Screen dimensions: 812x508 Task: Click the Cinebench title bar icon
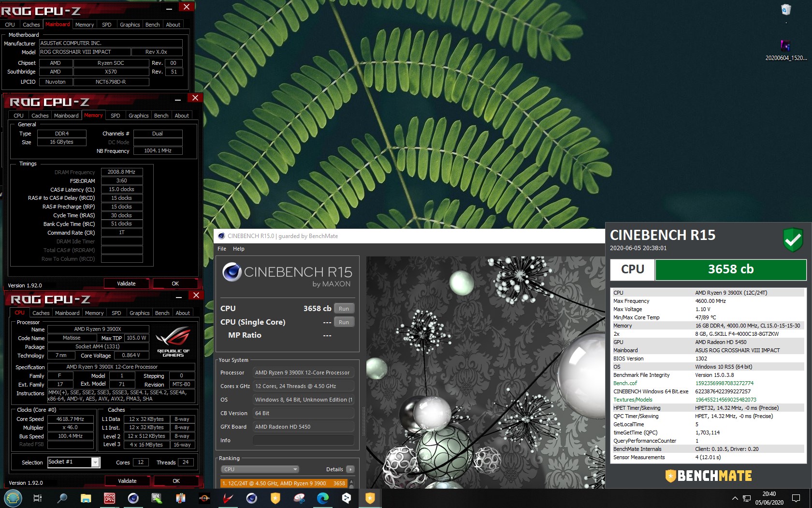pos(221,236)
